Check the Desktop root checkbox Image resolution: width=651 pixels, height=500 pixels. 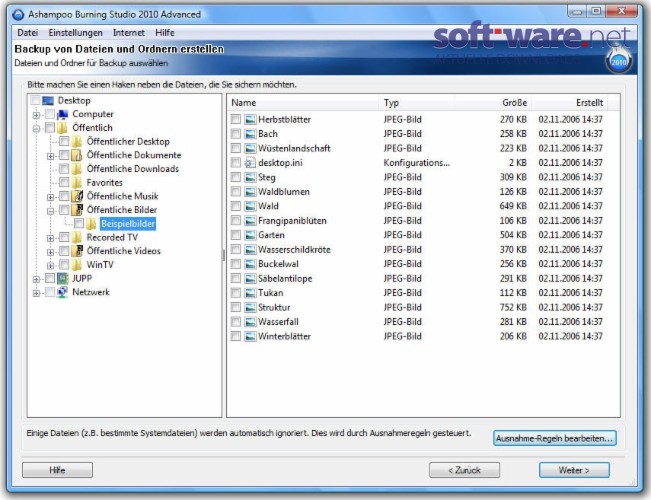(x=35, y=100)
